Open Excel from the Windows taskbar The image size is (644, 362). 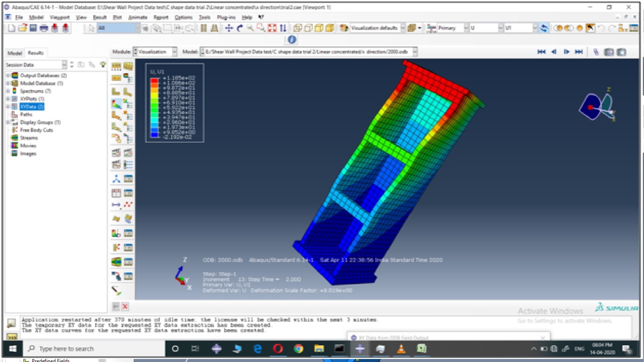422,349
